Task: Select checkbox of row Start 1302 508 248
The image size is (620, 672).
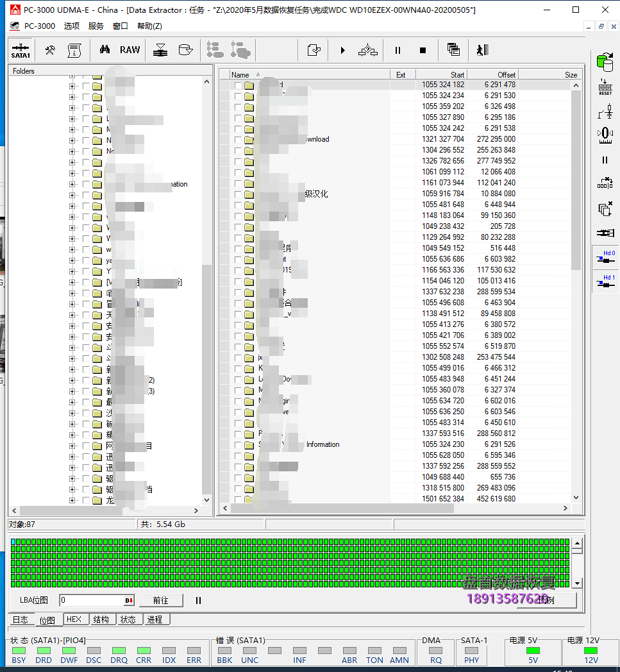Action: click(x=238, y=357)
